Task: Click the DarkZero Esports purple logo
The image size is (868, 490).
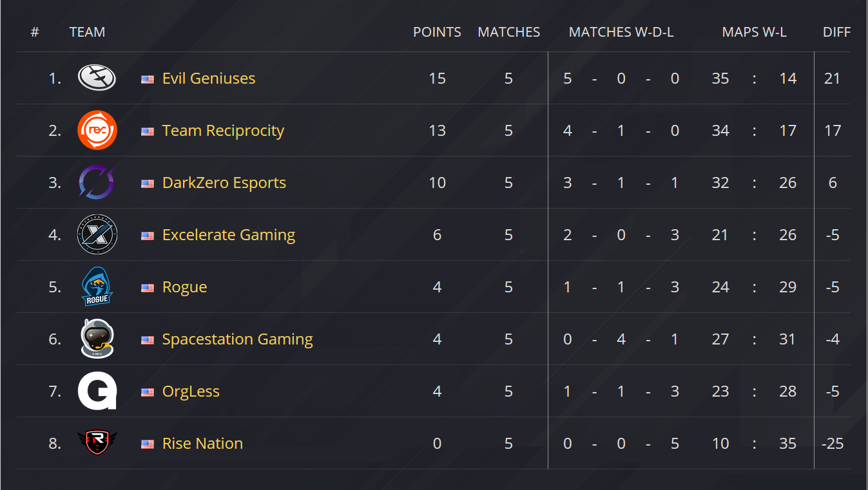Action: (x=97, y=182)
